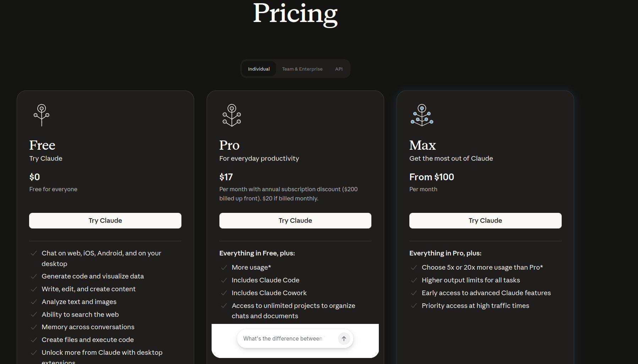Screen dimensions: 638x364
Task: Send the chat question with arrow button
Action: (x=344, y=338)
